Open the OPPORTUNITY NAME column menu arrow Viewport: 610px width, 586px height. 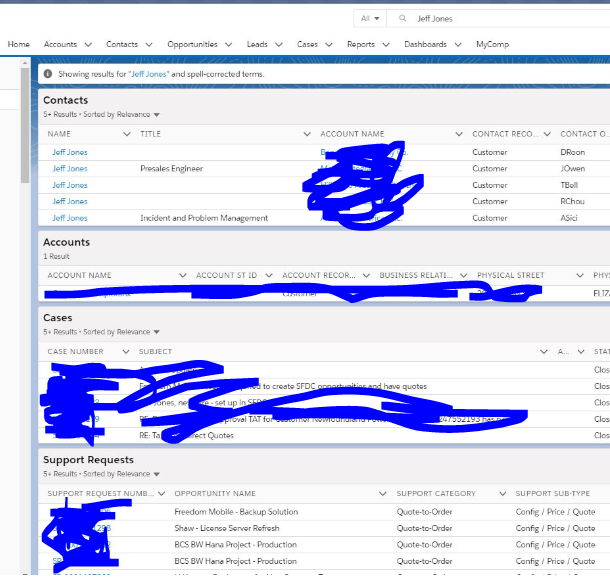coord(383,494)
